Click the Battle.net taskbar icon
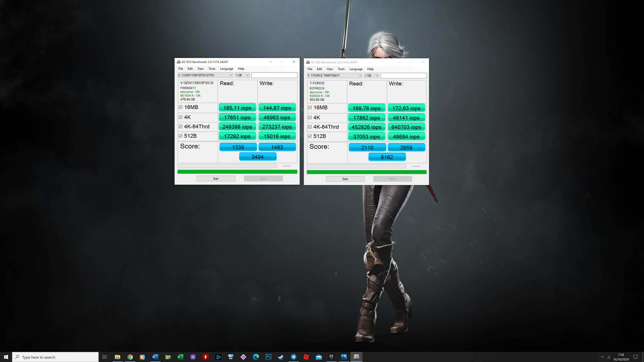Screen dimensions: 644x362 pyautogui.click(x=218, y=357)
